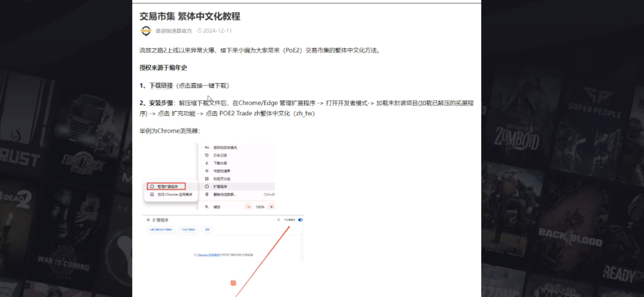Screen dimensions: 644x297
Task: Open the 下载链接 download link
Action: (161, 86)
